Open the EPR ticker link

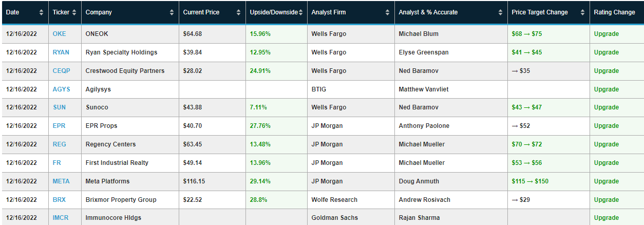click(x=59, y=126)
